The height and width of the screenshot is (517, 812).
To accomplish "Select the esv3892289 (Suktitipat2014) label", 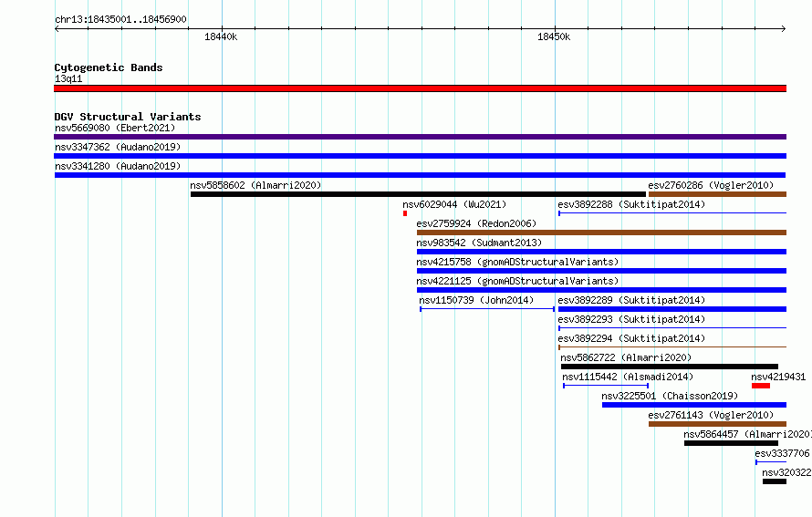I will pyautogui.click(x=631, y=300).
